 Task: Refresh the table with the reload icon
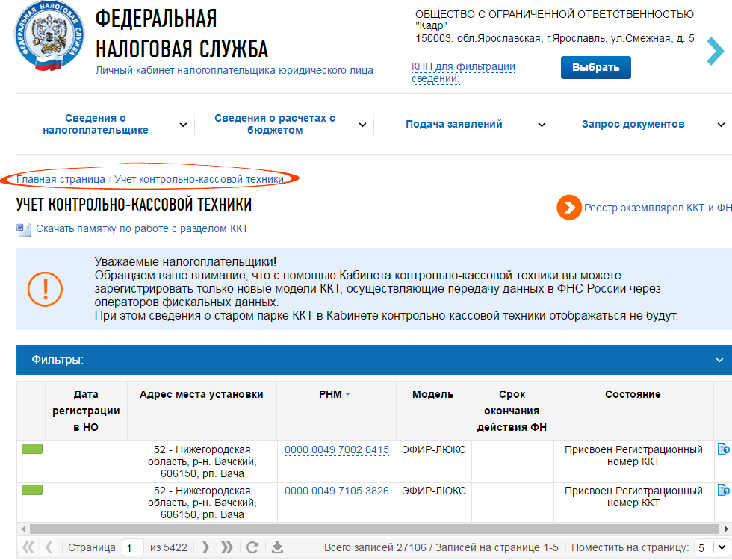coord(252,547)
